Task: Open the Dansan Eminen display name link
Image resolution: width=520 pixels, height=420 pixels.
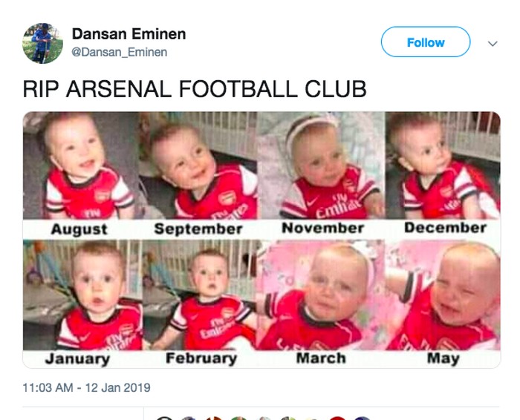Action: (x=129, y=34)
